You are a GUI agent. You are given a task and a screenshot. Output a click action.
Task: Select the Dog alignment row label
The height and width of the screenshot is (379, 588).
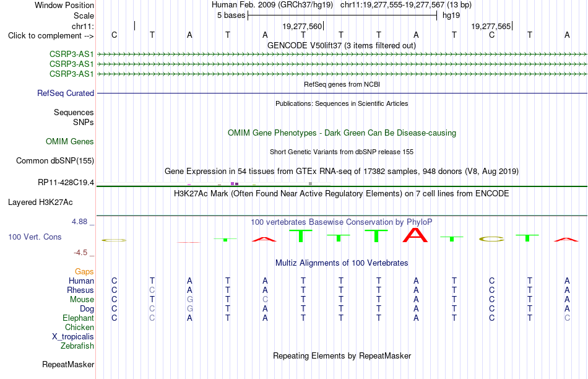click(x=87, y=309)
